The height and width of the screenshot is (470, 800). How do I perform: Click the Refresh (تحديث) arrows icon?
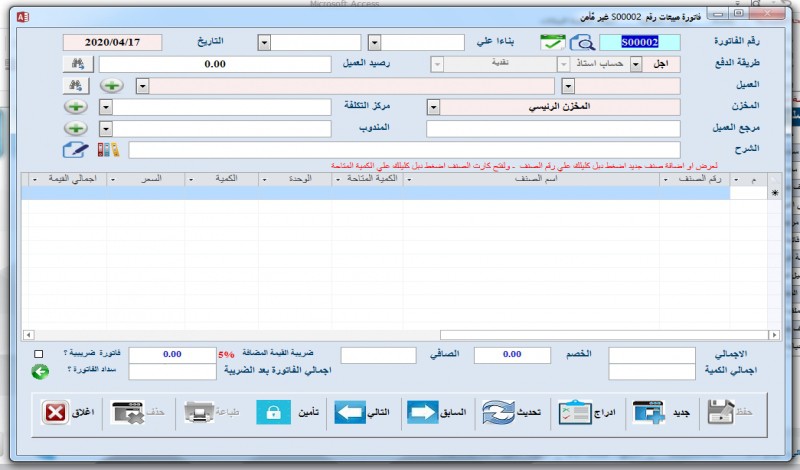pyautogui.click(x=498, y=412)
